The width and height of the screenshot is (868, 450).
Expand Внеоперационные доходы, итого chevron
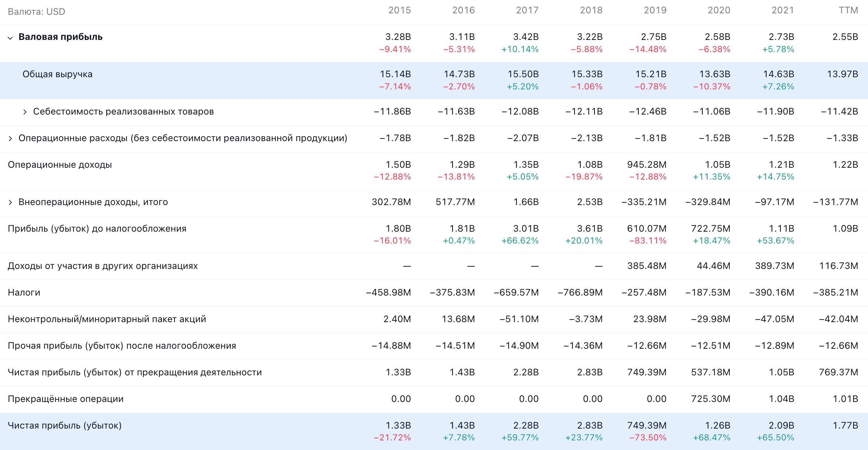tap(10, 202)
